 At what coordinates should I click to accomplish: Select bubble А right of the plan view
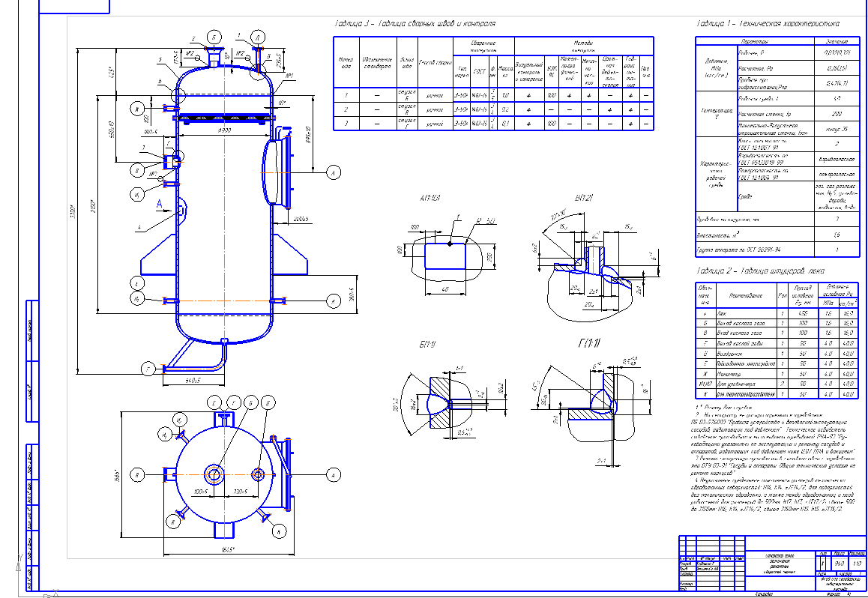[329, 474]
